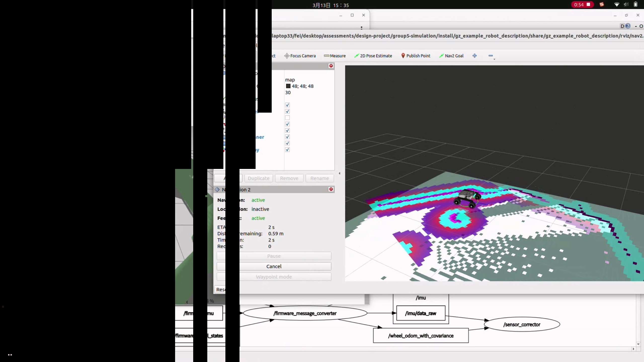Screen dimensions: 644x362
Task: Click the 'inactive' localization status
Action: [260, 209]
